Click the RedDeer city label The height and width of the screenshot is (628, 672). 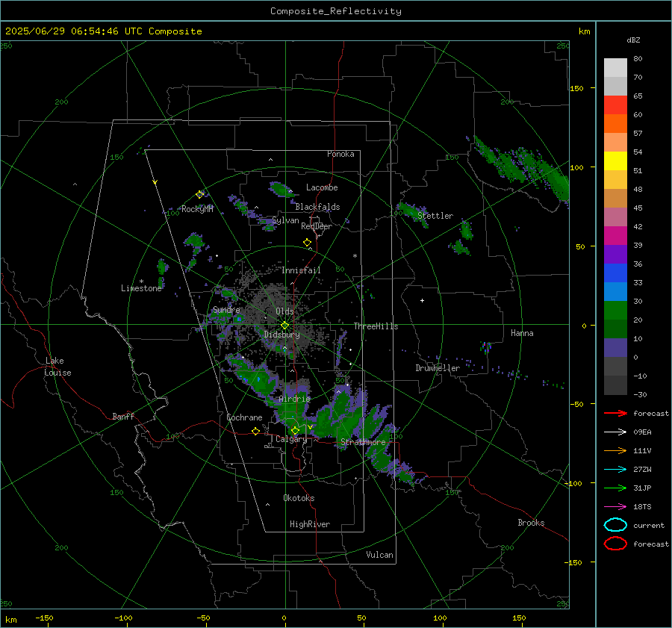point(317,226)
